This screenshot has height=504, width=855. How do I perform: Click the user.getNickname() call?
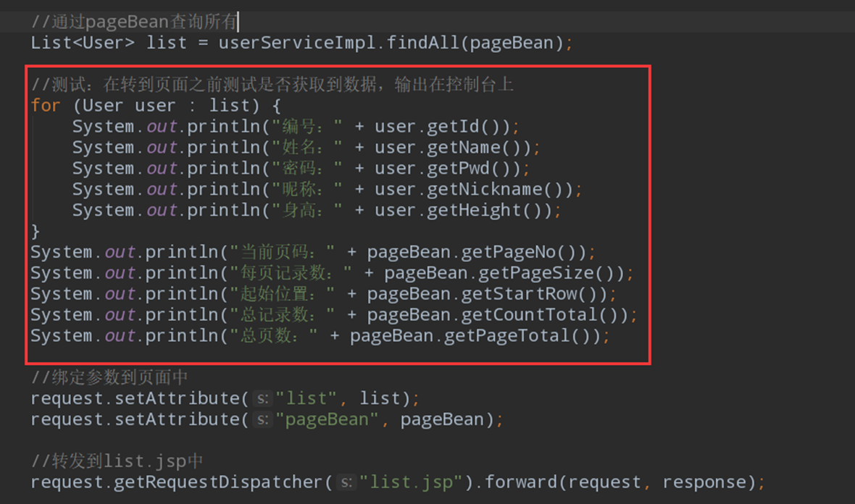coord(475,189)
